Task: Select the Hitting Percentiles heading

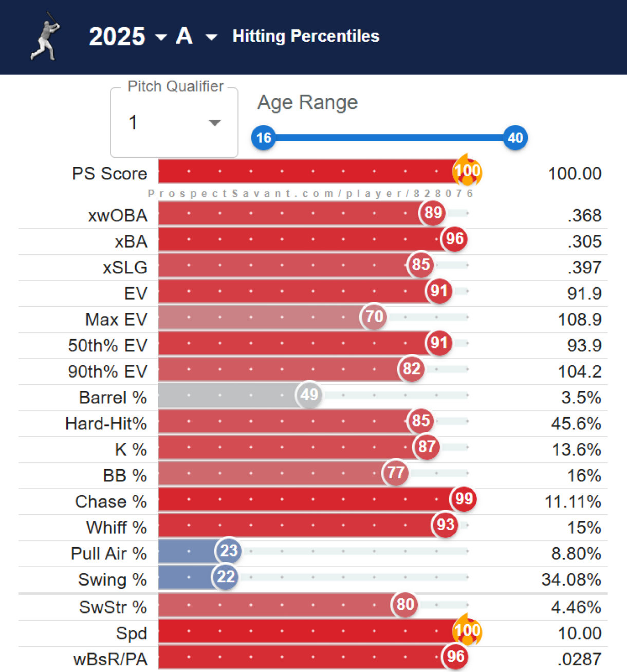Action: 306,36
